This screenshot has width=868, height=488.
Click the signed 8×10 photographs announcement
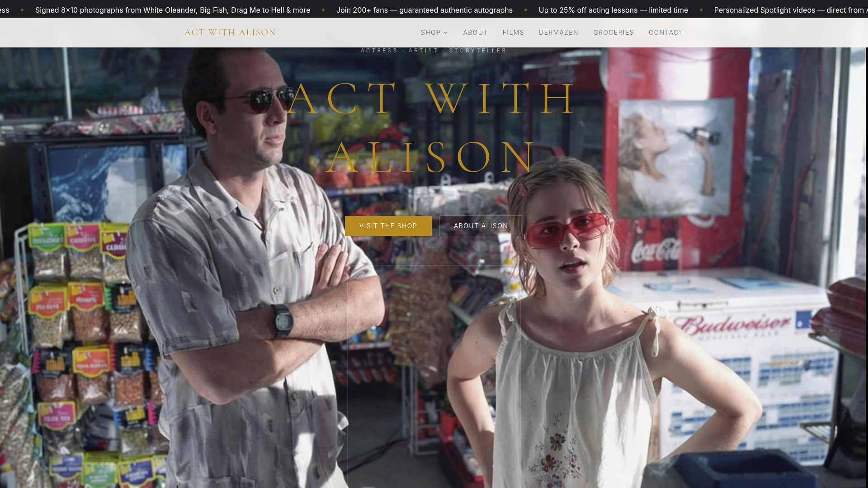click(x=173, y=10)
